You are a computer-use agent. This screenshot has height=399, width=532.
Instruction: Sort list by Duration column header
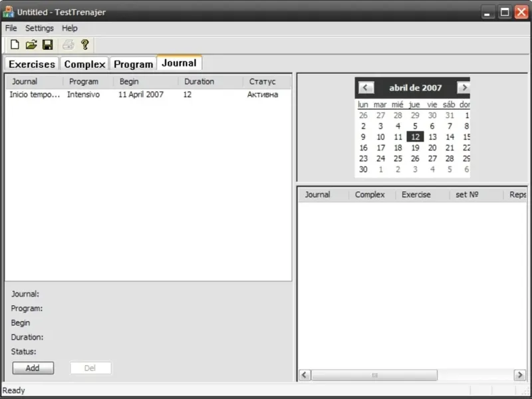tap(211, 82)
